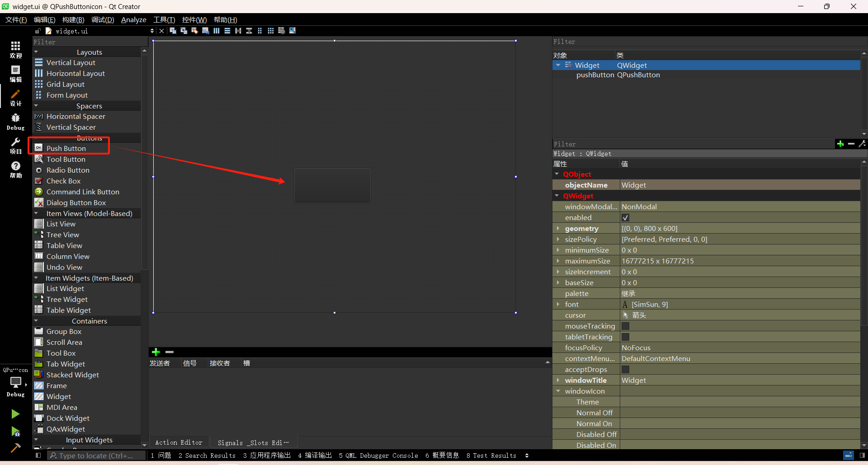This screenshot has width=868, height=465.
Task: Apply Lay Out in a Grid
Action: [x=271, y=31]
